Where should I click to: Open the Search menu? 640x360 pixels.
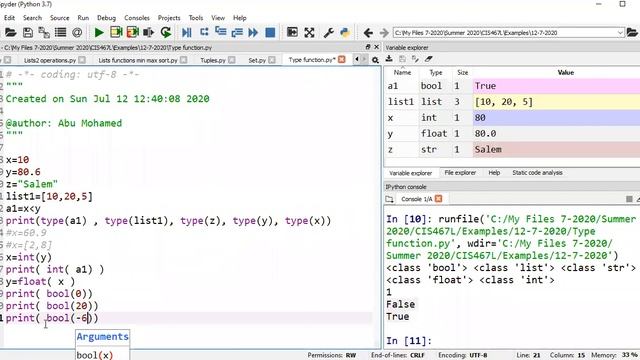click(x=32, y=18)
